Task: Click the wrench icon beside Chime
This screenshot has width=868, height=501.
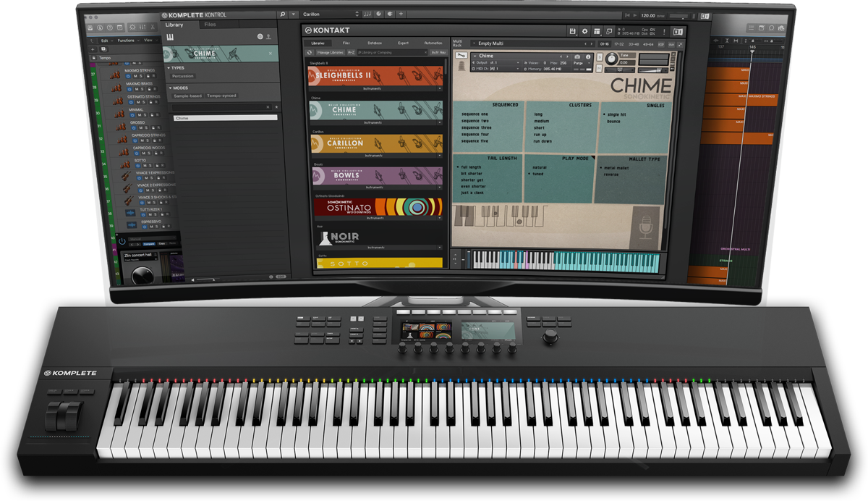Action: [x=463, y=56]
